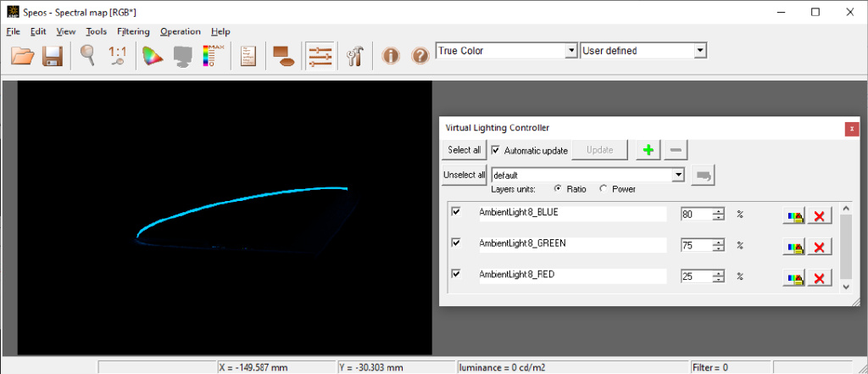Click the save floppy disk icon
The height and width of the screenshot is (374, 868).
coord(52,56)
